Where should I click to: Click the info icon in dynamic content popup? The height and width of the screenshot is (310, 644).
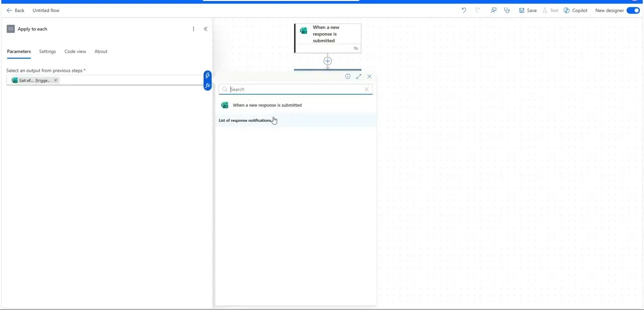[348, 76]
